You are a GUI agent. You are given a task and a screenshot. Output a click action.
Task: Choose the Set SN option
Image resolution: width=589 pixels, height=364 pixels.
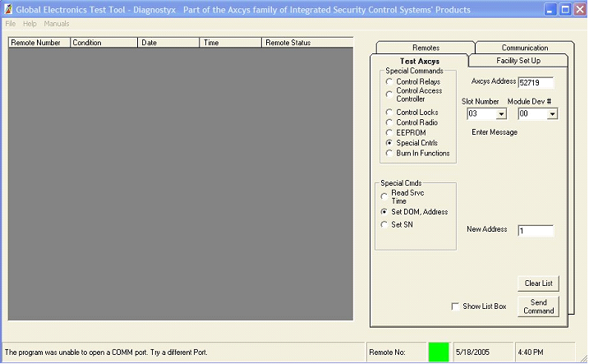tap(384, 224)
